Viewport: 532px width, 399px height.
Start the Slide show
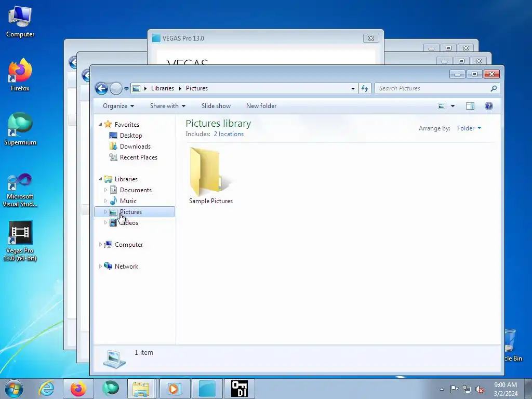(x=216, y=106)
